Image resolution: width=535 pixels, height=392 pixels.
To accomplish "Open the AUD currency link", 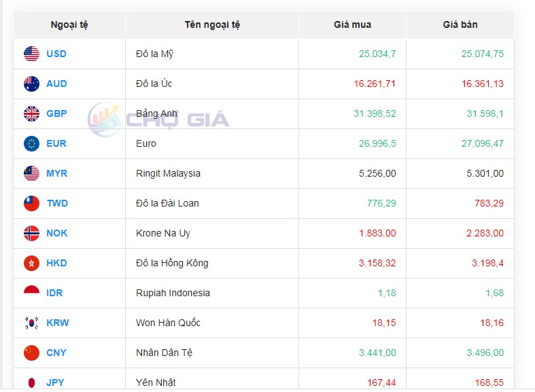I will [56, 84].
